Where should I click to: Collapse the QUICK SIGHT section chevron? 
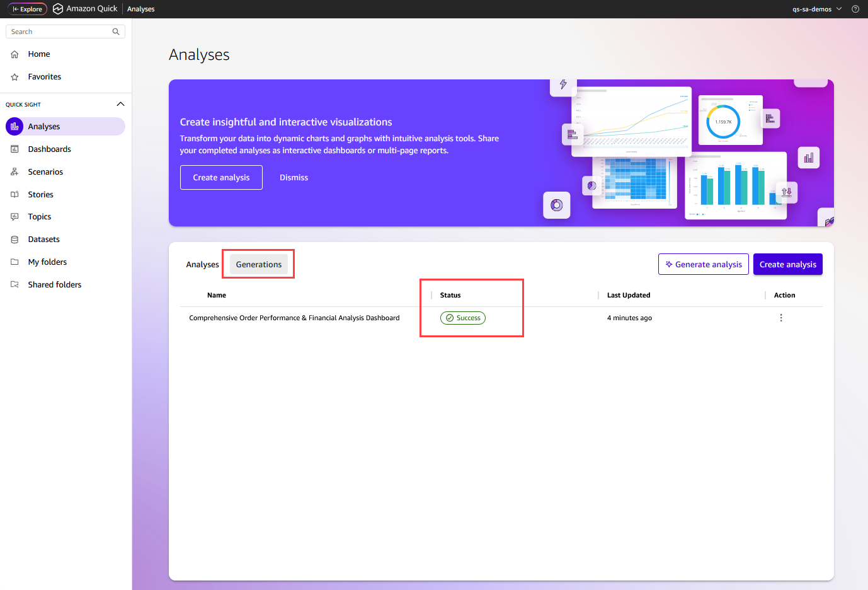point(120,103)
